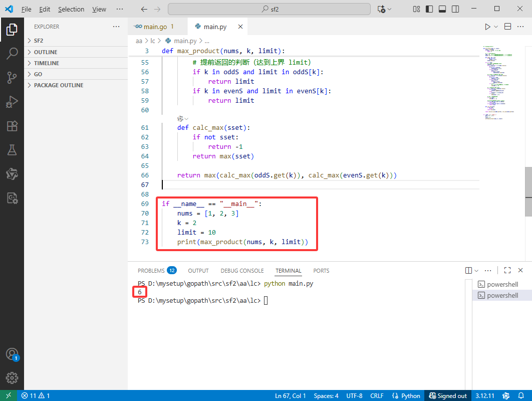This screenshot has height=401, width=532.
Task: Open the Search view in activity bar
Action: [12, 54]
